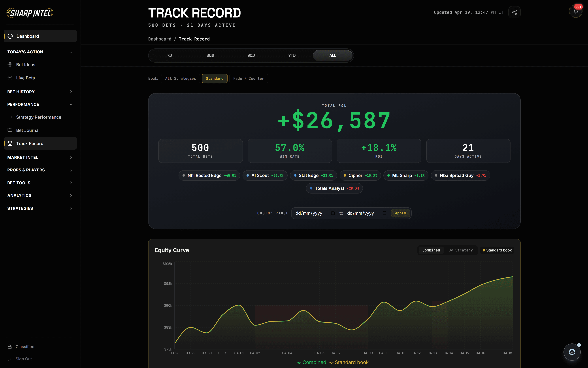Click the Stat Edge strategy chip
The height and width of the screenshot is (368, 588).
click(313, 175)
